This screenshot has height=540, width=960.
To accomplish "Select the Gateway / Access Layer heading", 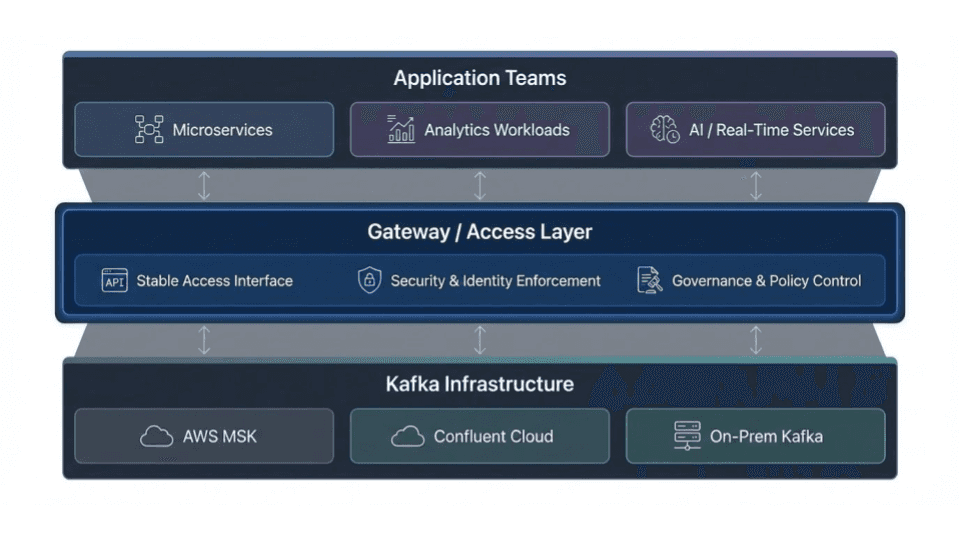I will [480, 232].
